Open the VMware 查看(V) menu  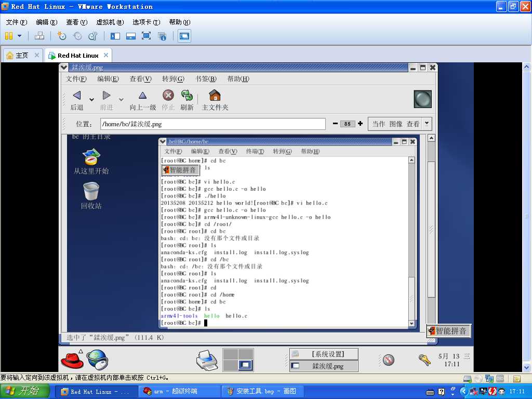click(x=77, y=22)
